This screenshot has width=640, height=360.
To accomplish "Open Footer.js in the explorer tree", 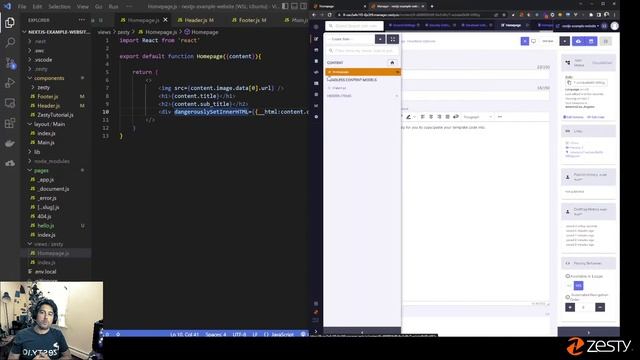I will (x=48, y=96).
